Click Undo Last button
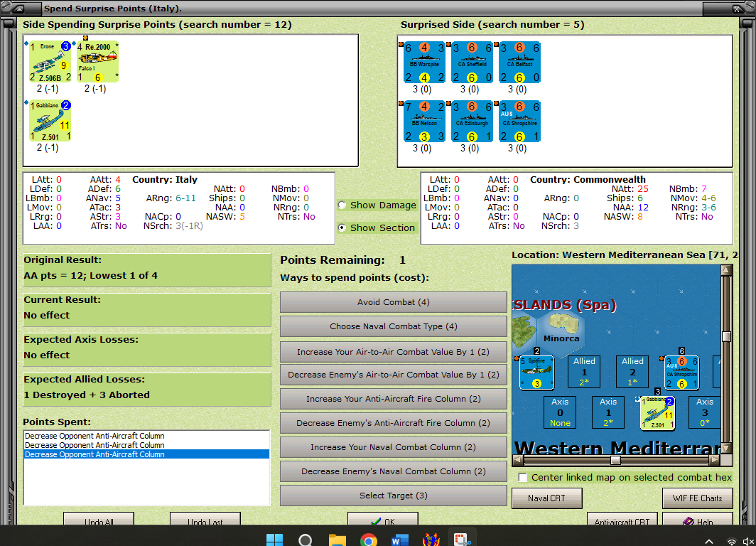The width and height of the screenshot is (756, 546). 205,519
